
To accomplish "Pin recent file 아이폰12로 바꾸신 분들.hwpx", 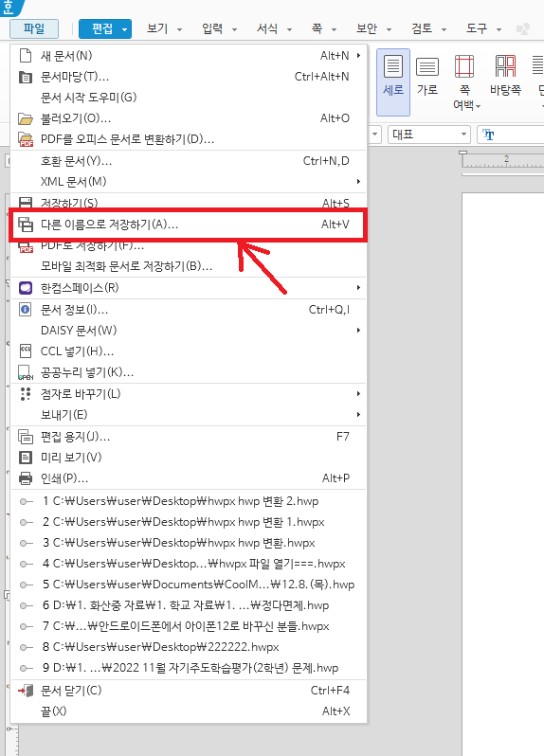I will pyautogui.click(x=26, y=626).
